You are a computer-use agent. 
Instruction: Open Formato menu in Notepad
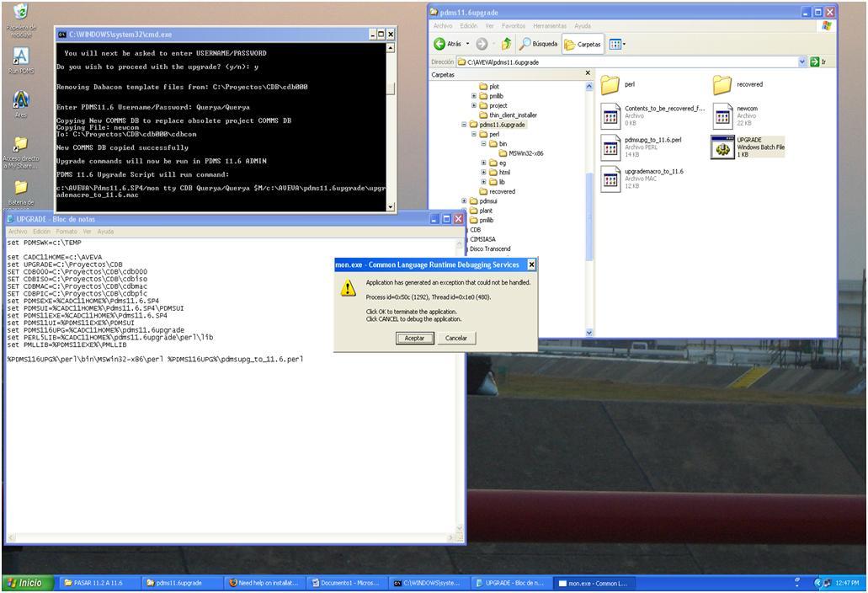click(x=67, y=232)
